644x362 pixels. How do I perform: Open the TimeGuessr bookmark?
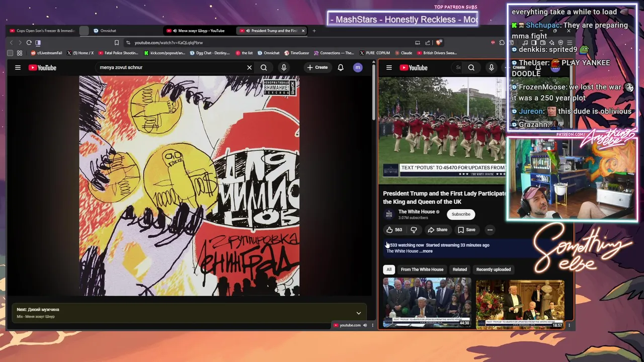[x=296, y=53]
